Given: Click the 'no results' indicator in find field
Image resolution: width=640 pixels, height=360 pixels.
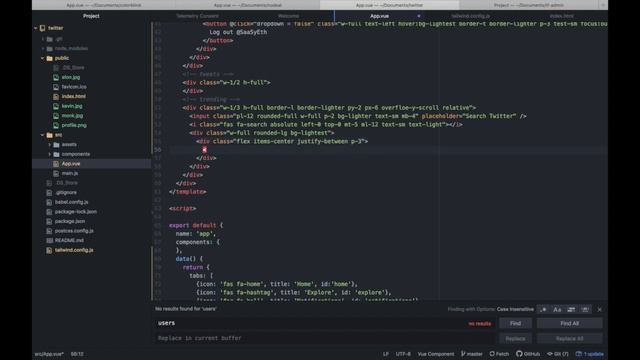Looking at the screenshot, I should (480, 324).
